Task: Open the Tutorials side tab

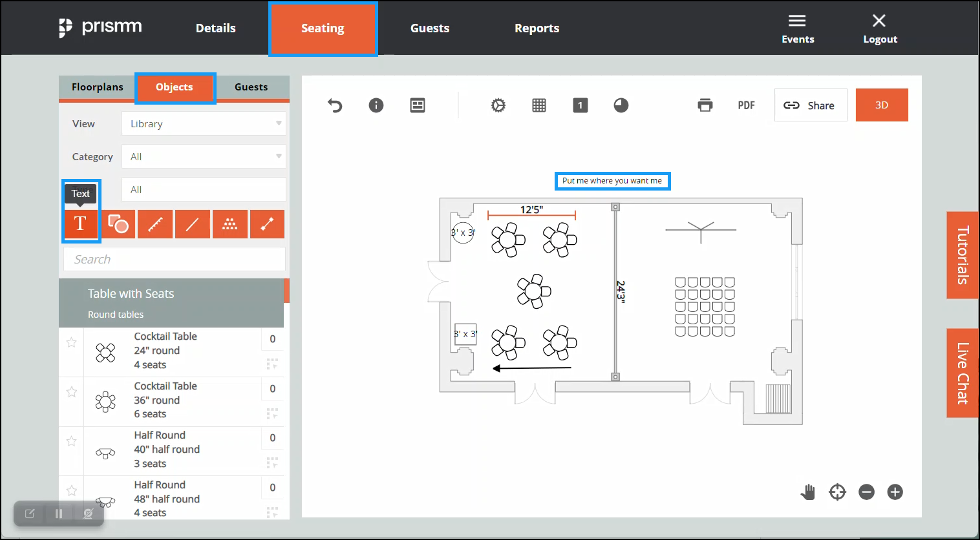Action: (963, 255)
